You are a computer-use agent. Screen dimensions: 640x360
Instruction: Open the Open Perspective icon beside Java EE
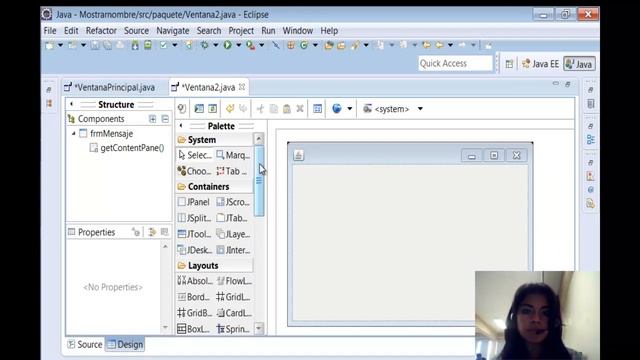click(x=509, y=64)
